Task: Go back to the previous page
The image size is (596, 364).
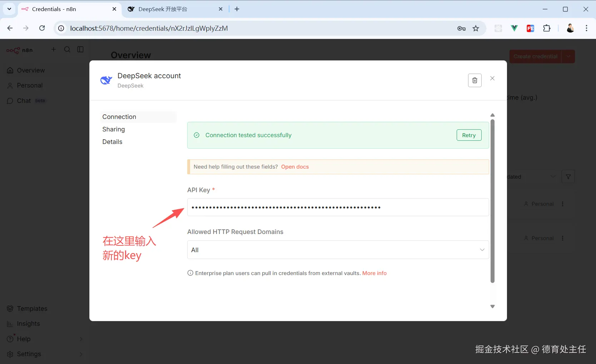Action: coord(10,28)
